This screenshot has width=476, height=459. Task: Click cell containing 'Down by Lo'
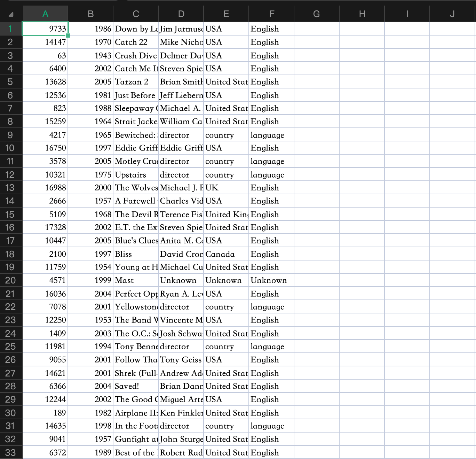point(136,29)
